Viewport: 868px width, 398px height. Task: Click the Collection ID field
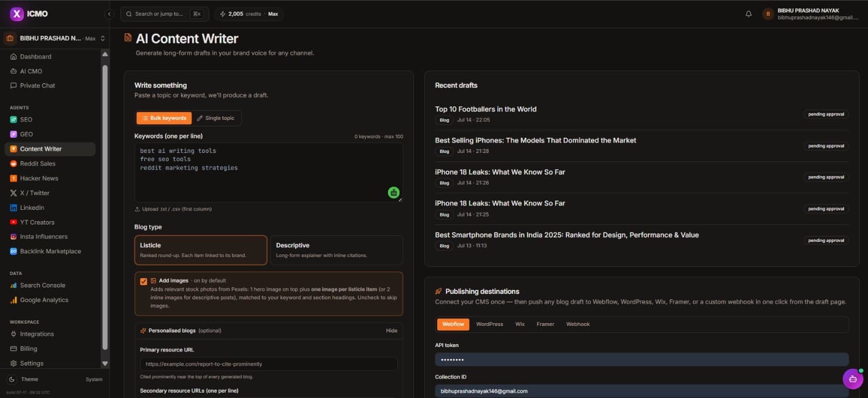(x=642, y=391)
